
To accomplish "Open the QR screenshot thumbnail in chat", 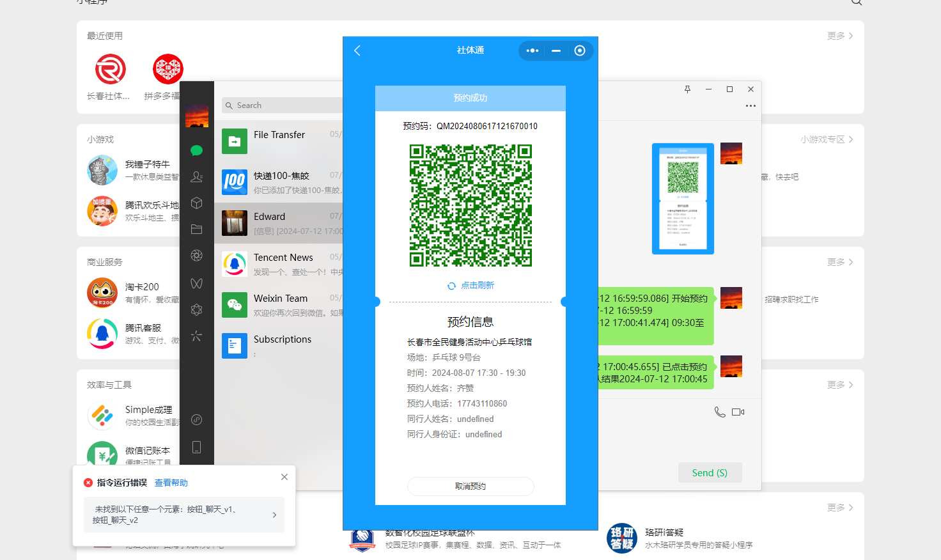I will pos(683,199).
